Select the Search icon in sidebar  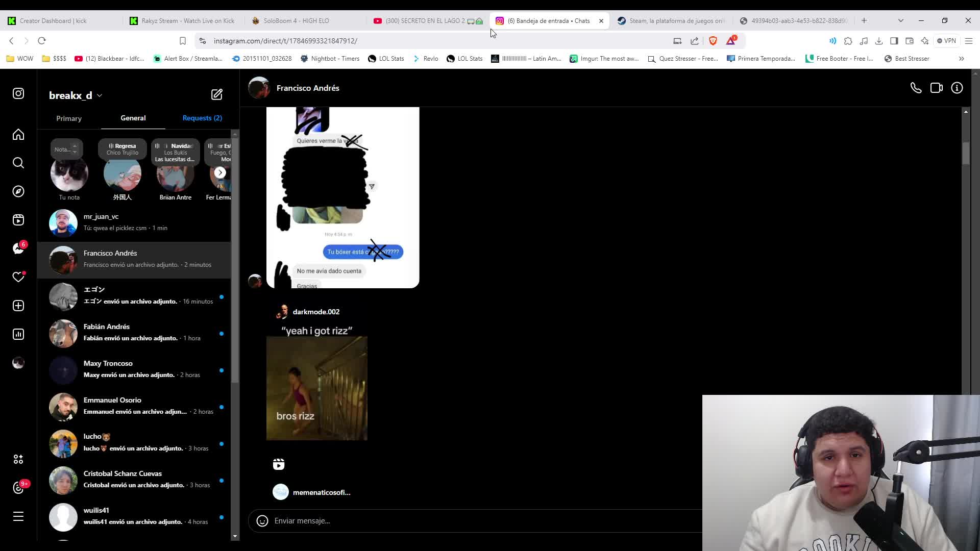18,163
